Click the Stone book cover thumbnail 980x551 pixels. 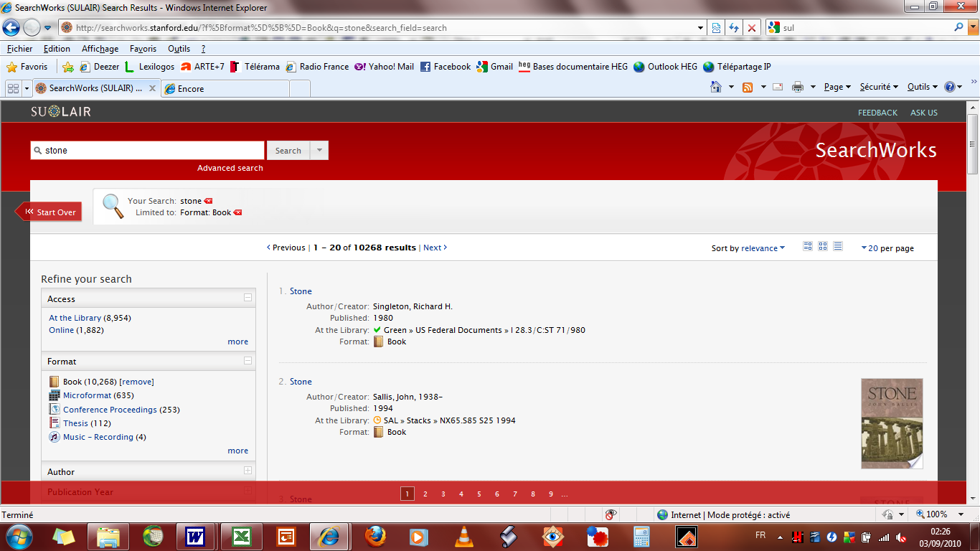point(892,424)
